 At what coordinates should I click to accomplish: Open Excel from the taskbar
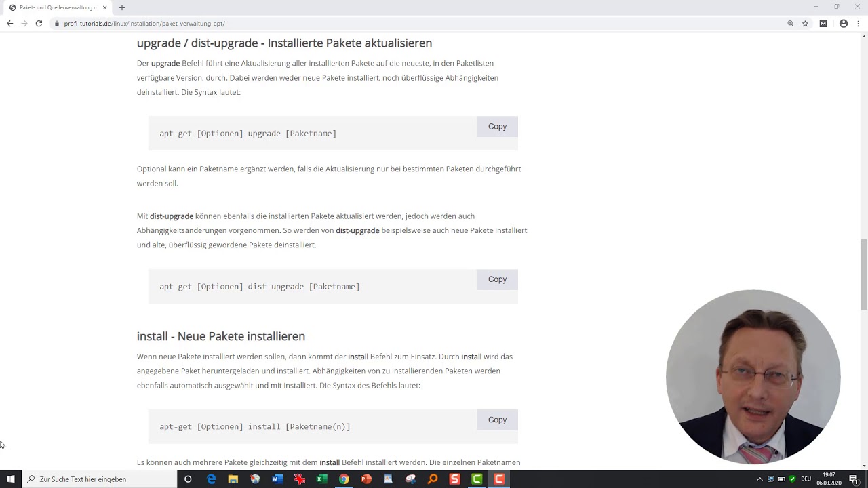(x=322, y=479)
